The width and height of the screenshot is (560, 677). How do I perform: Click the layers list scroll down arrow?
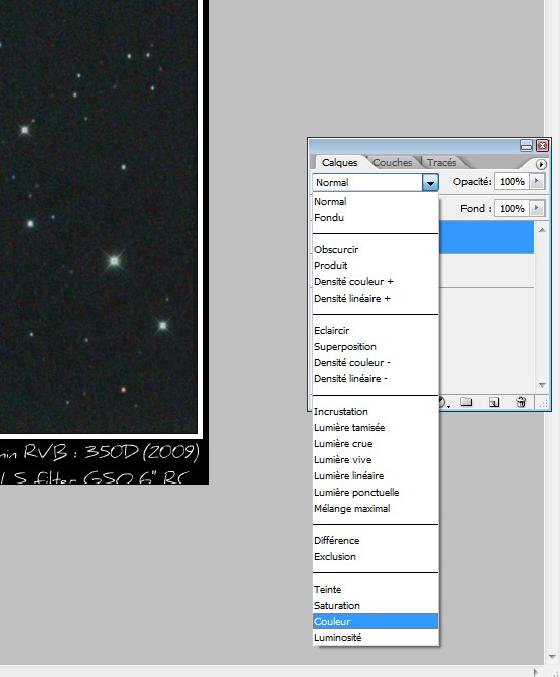(542, 385)
